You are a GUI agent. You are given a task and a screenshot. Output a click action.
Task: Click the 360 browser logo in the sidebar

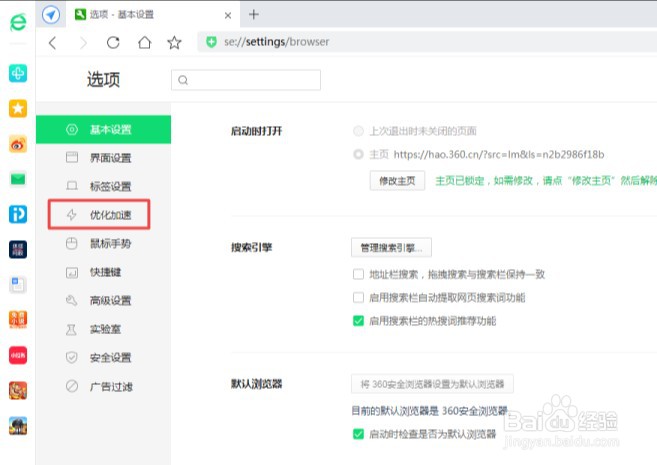(18, 22)
